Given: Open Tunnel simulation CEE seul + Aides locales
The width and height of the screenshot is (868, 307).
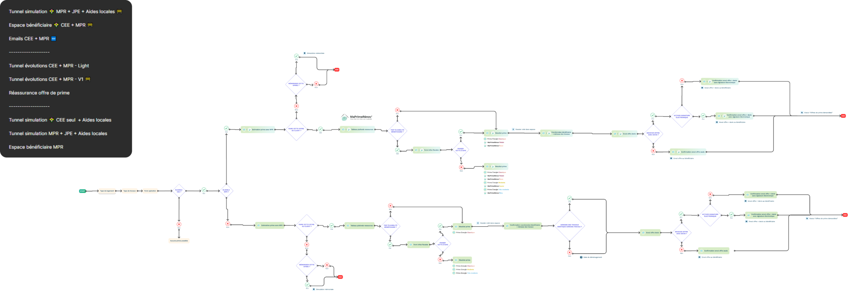Looking at the screenshot, I should click(60, 120).
